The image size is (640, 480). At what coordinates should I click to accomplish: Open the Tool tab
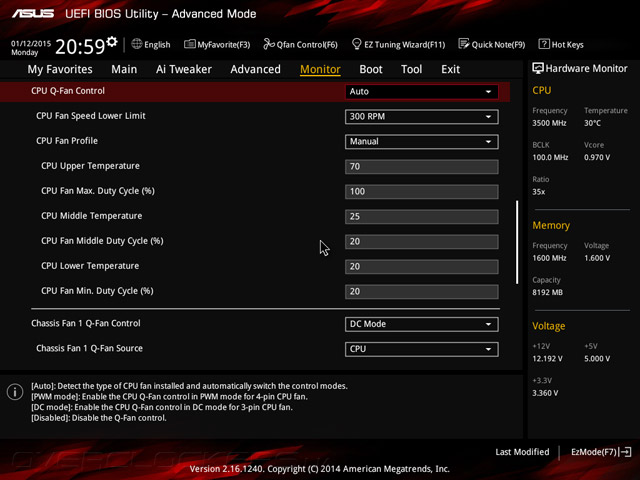click(411, 69)
